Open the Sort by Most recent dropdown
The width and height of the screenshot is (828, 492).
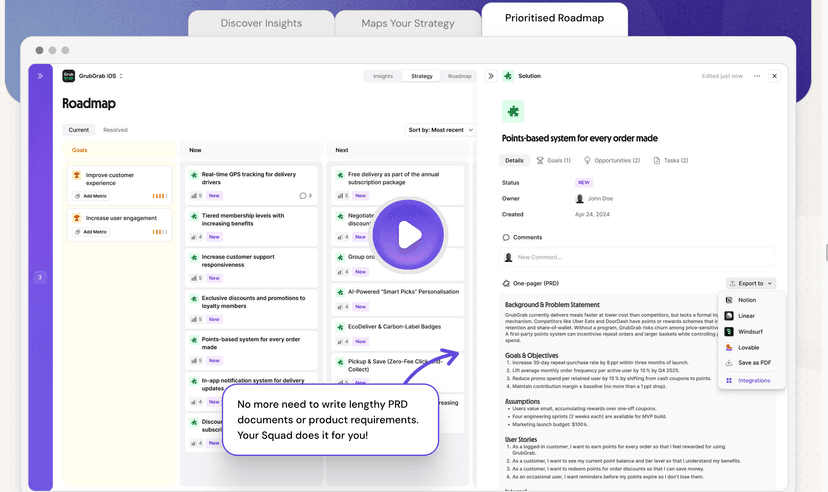pyautogui.click(x=441, y=130)
